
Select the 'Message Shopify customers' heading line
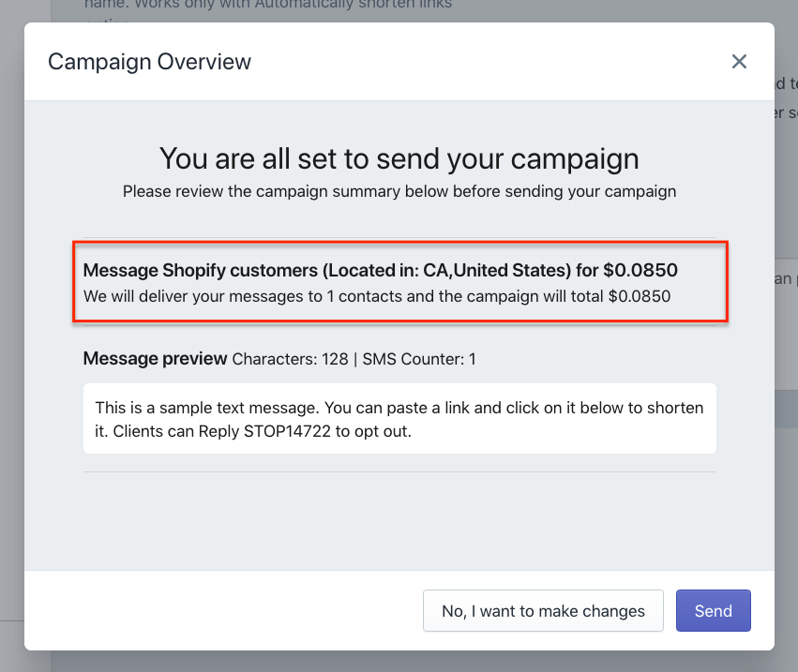[380, 270]
